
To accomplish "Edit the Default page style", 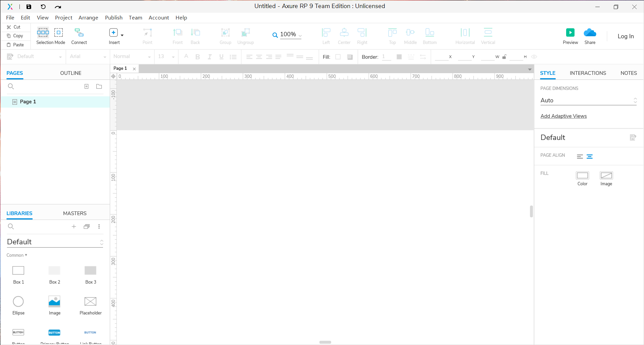I will [633, 137].
